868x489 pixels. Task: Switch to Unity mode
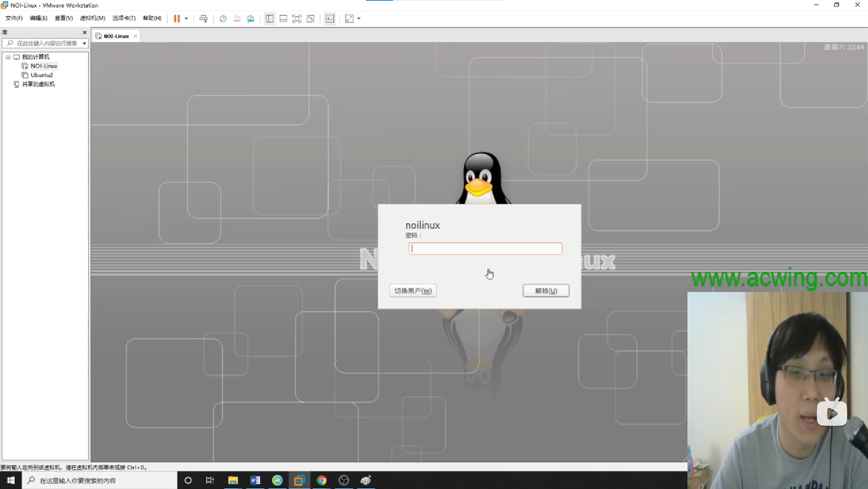point(310,19)
